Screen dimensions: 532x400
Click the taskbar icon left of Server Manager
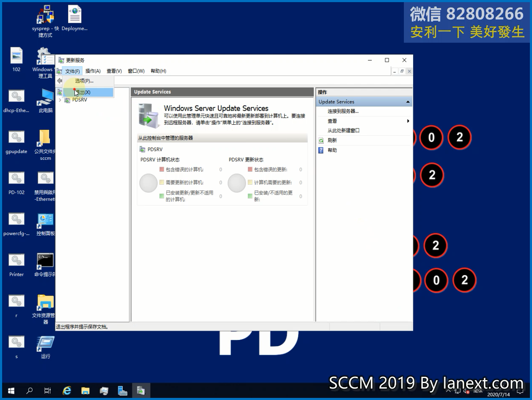tap(104, 391)
